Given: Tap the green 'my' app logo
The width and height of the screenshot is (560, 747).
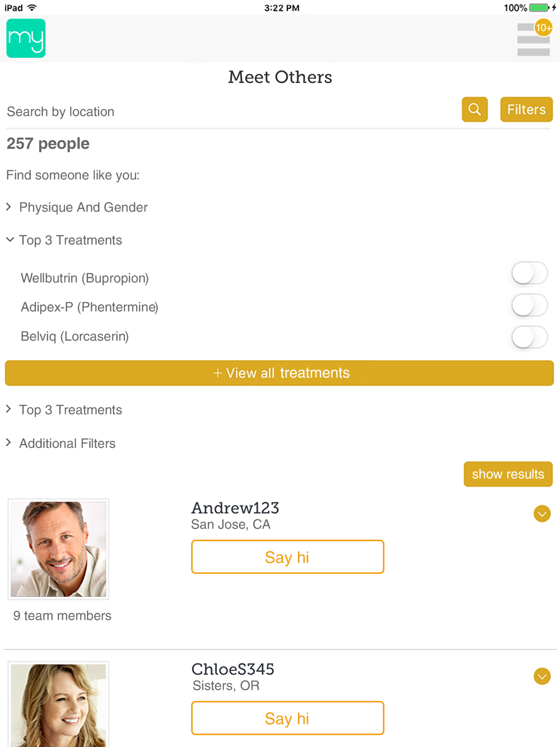Looking at the screenshot, I should [x=26, y=38].
